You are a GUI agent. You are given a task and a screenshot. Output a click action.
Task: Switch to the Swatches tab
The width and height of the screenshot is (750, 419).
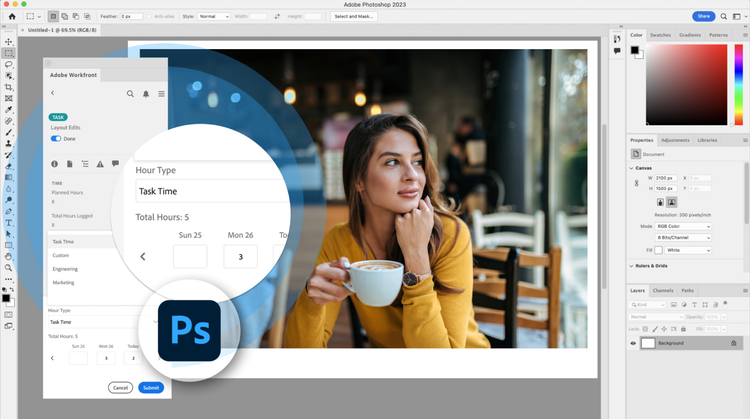[661, 35]
